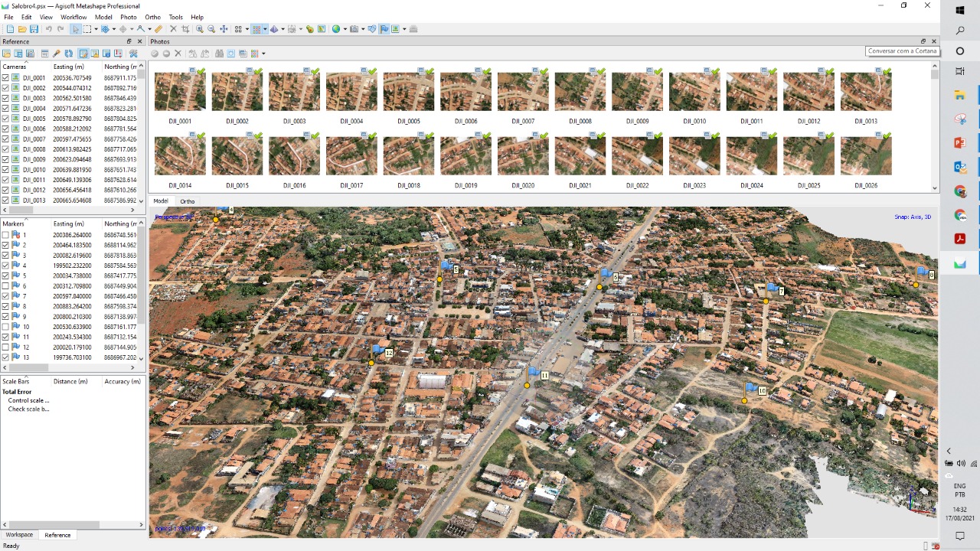
Task: Sort by Markers column header
Action: tap(25, 223)
